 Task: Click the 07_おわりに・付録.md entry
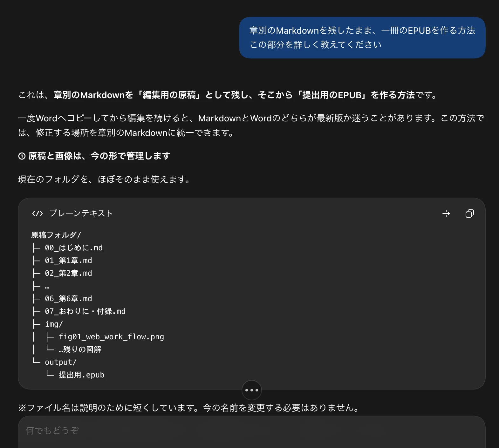85,311
